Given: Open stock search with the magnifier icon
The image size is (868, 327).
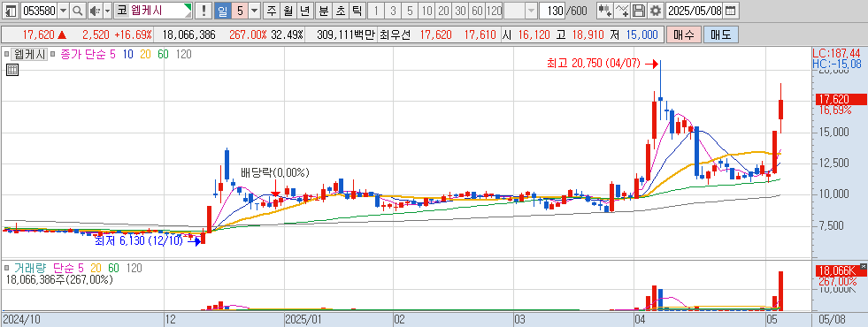Looking at the screenshot, I should coord(78,11).
